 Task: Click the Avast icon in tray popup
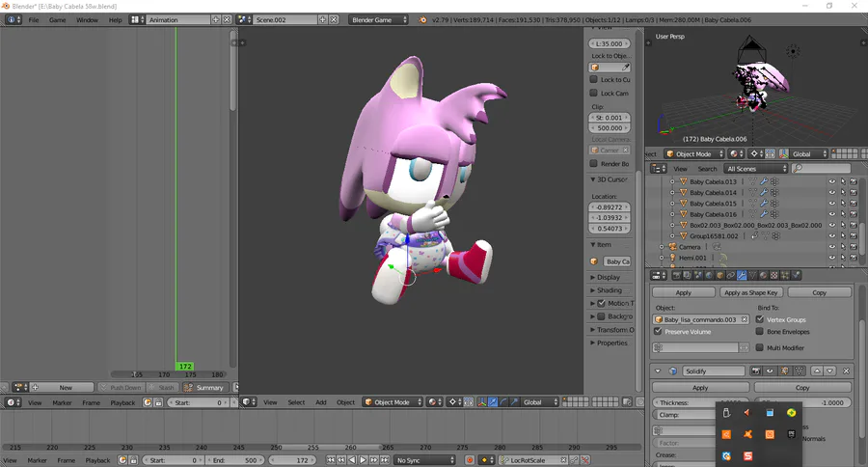click(747, 434)
